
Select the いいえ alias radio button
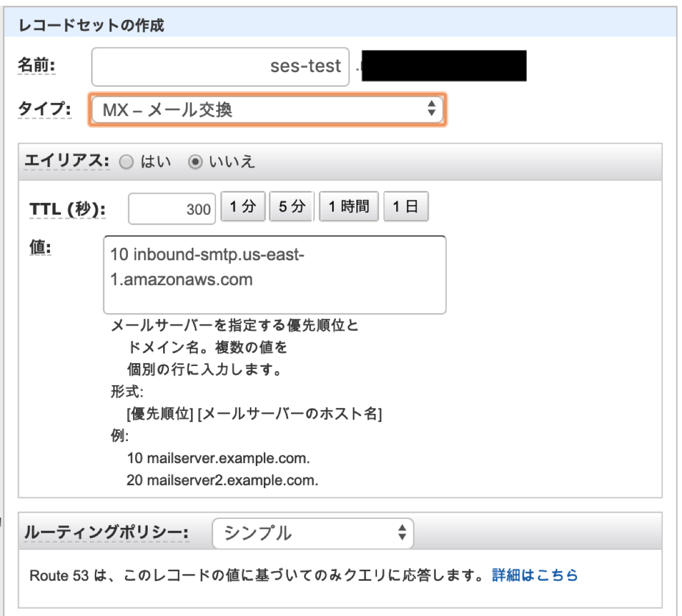(195, 162)
